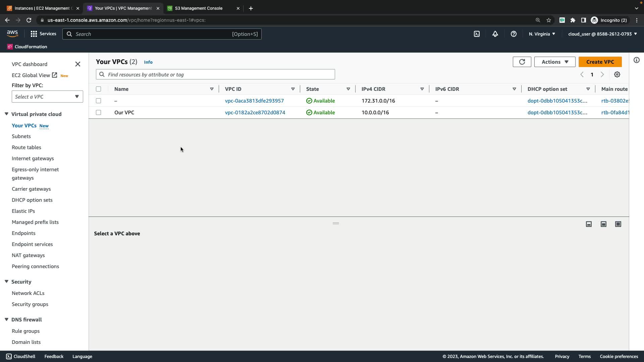Open table preferences gear icon

click(617, 74)
